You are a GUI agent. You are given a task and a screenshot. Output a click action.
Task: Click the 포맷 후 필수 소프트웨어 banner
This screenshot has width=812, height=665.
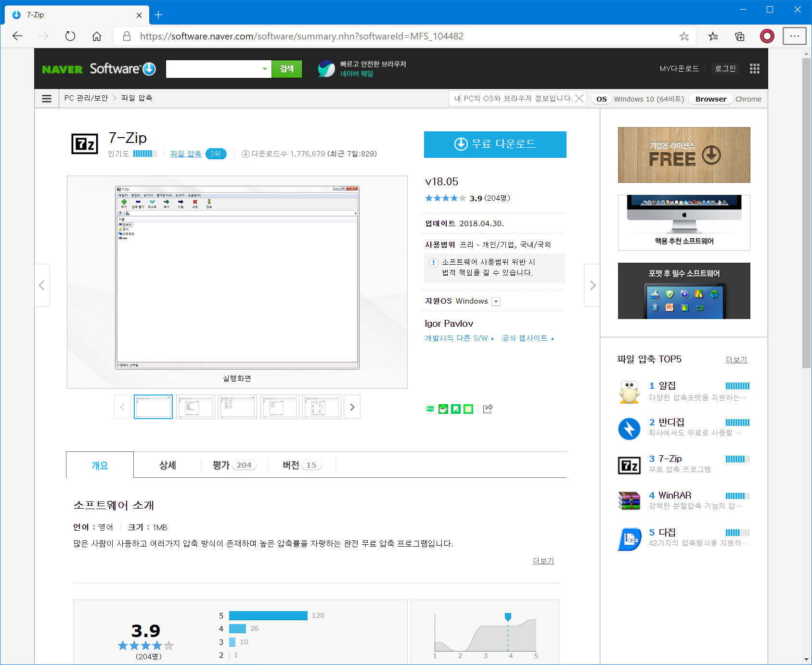(684, 291)
